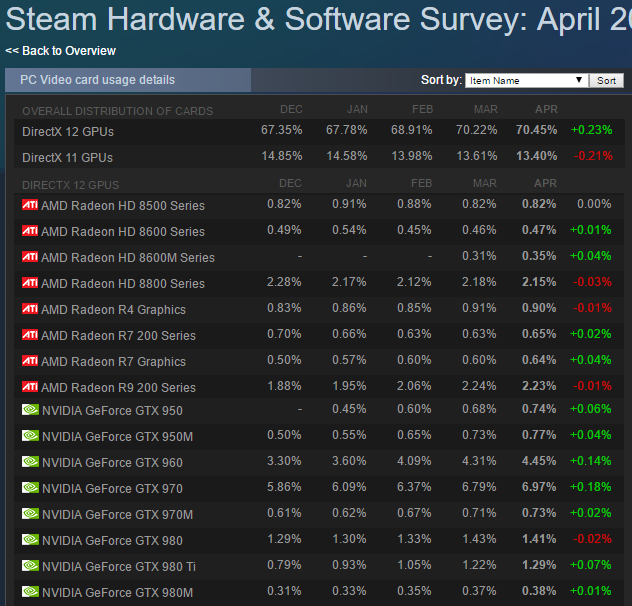Click the NVIDIA logo beside GeForce GTX 970M
Screen dimensions: 632x606
coord(30,514)
